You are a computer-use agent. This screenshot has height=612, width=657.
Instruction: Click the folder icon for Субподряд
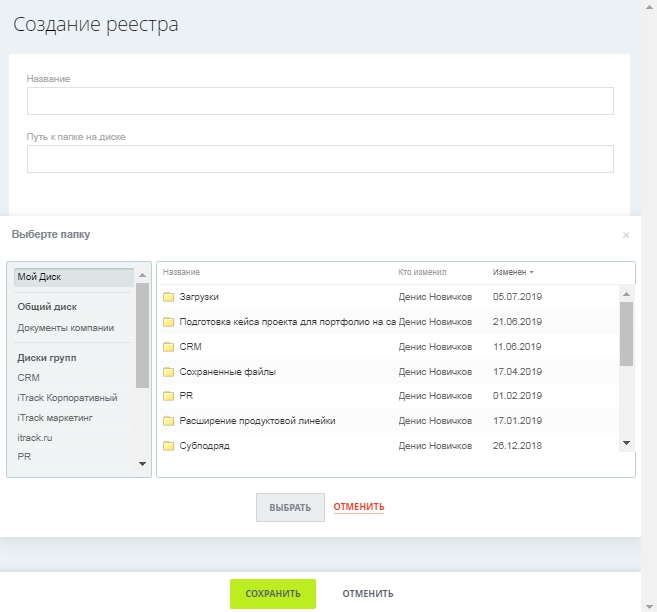(x=169, y=446)
